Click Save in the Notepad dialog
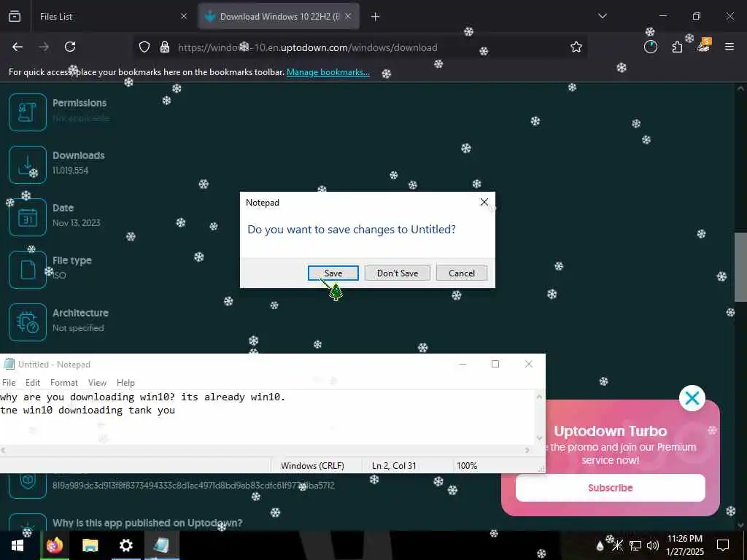 tap(333, 273)
